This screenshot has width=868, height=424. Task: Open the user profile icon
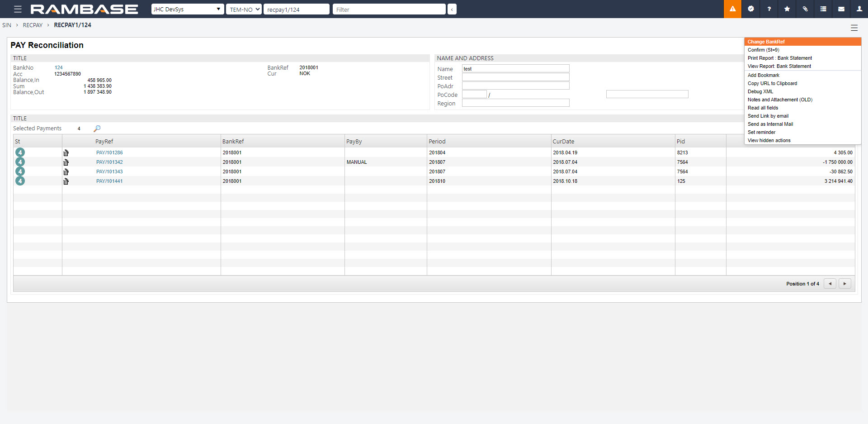click(x=859, y=9)
